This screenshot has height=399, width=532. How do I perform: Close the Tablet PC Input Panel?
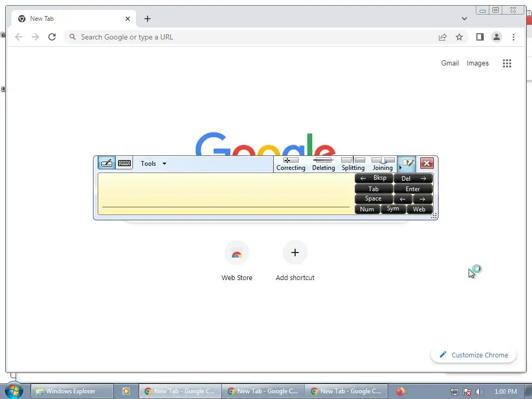[427, 163]
